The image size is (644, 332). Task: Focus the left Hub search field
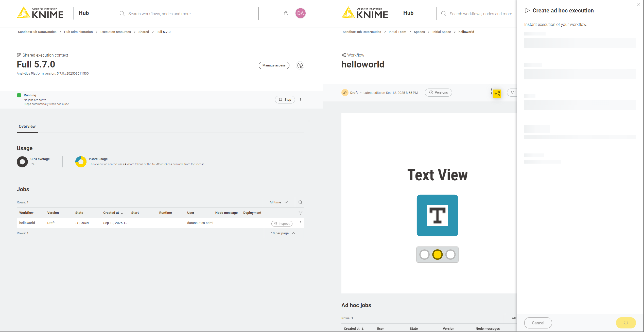pyautogui.click(x=187, y=14)
